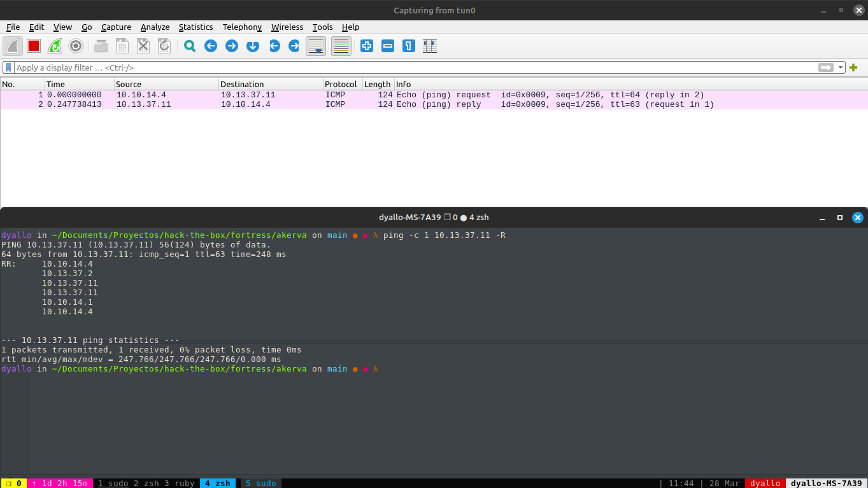The height and width of the screenshot is (488, 868).
Task: Click the go to specified packet icon
Action: [x=253, y=46]
